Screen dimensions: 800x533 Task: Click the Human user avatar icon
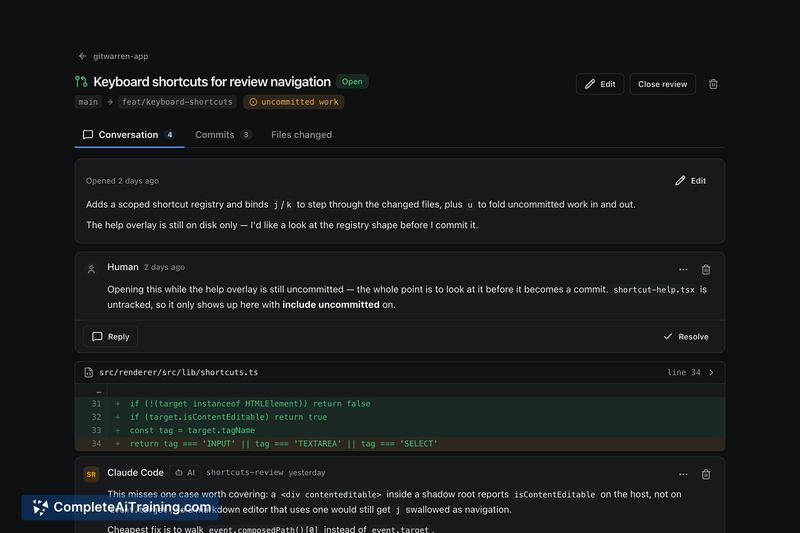pos(91,269)
